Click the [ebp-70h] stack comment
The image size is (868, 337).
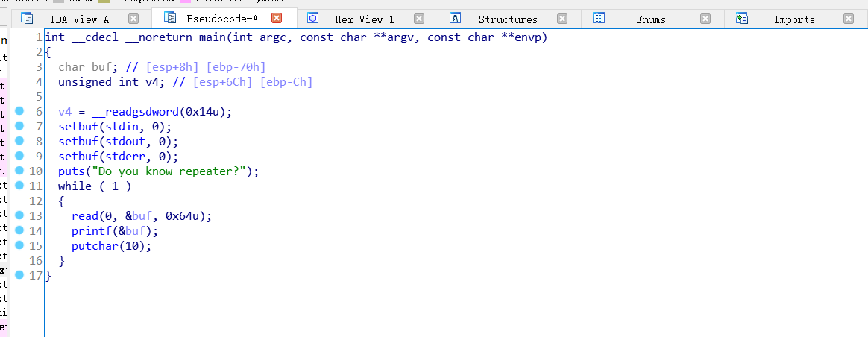(x=236, y=68)
